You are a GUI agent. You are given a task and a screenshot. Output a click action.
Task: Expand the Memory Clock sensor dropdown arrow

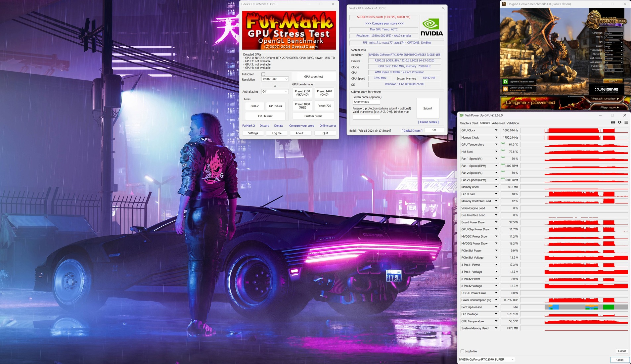pyautogui.click(x=496, y=137)
